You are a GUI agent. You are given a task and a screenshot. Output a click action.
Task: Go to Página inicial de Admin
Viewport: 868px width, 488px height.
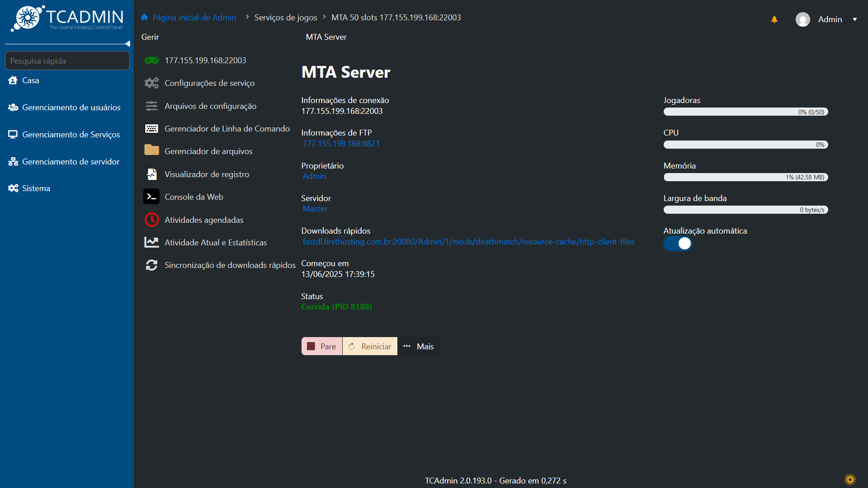coord(194,18)
